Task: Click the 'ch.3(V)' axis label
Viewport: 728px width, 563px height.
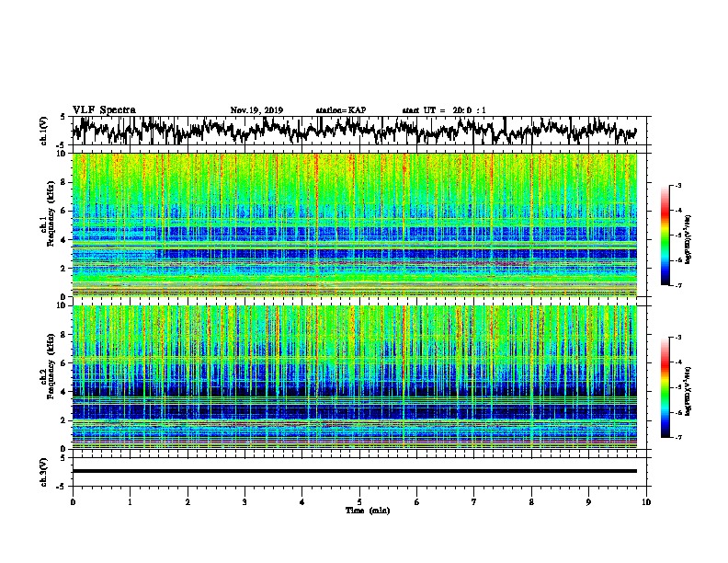Action: 44,472
